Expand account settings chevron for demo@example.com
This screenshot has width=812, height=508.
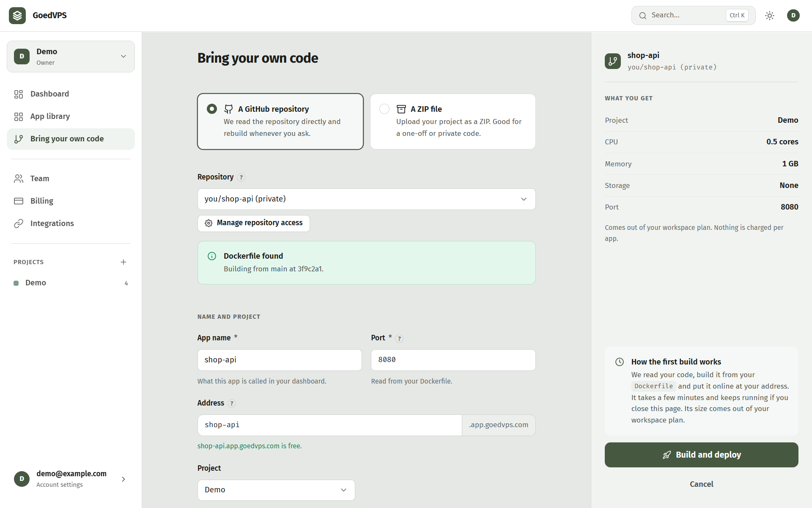tap(123, 479)
